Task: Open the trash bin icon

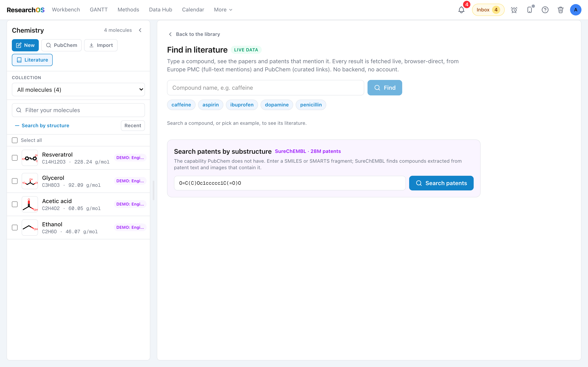Action: point(561,10)
